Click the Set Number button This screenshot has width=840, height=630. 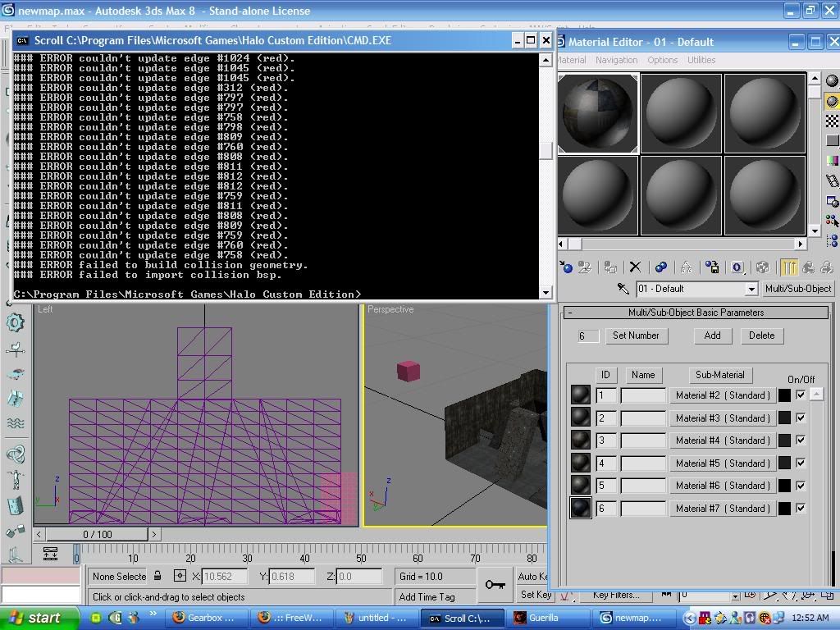[x=636, y=336]
